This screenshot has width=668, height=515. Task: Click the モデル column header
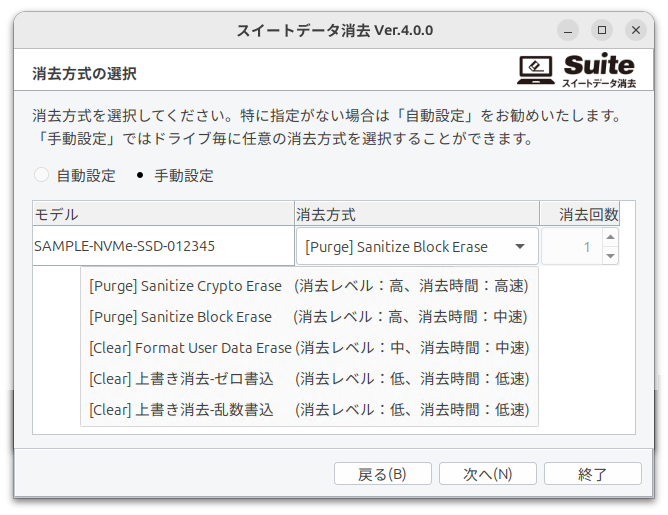tap(162, 213)
